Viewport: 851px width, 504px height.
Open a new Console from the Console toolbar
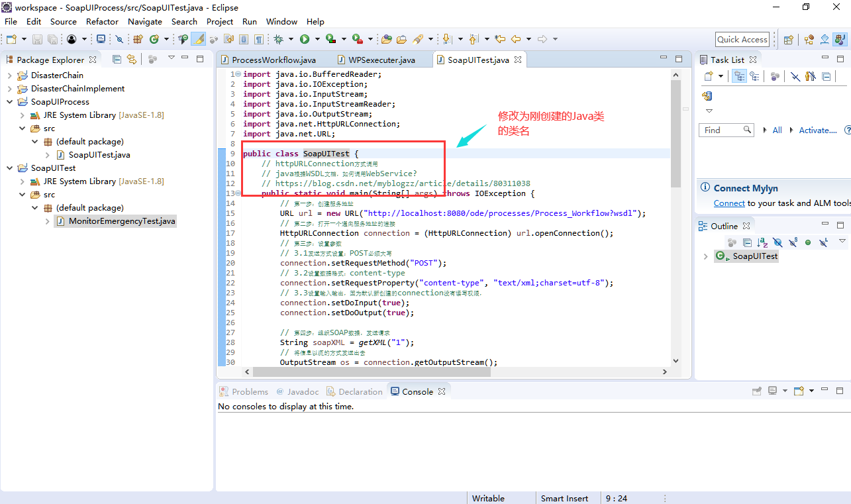pyautogui.click(x=799, y=390)
